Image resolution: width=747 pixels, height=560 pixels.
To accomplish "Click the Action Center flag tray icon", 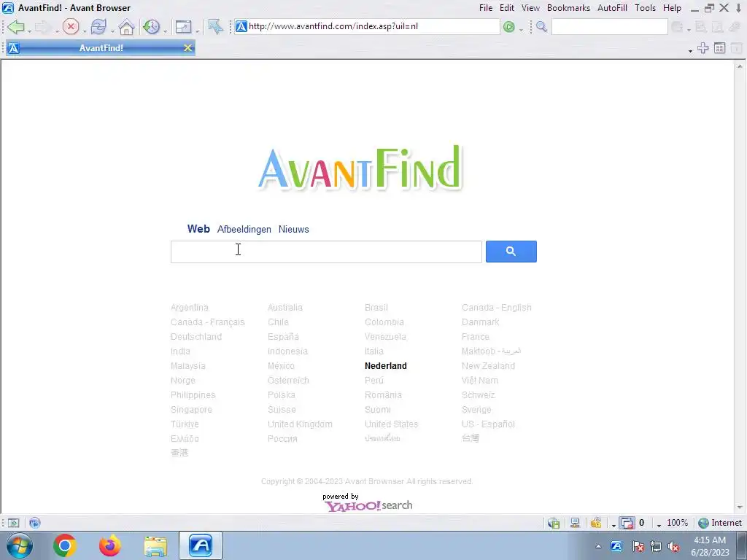I will point(638,547).
